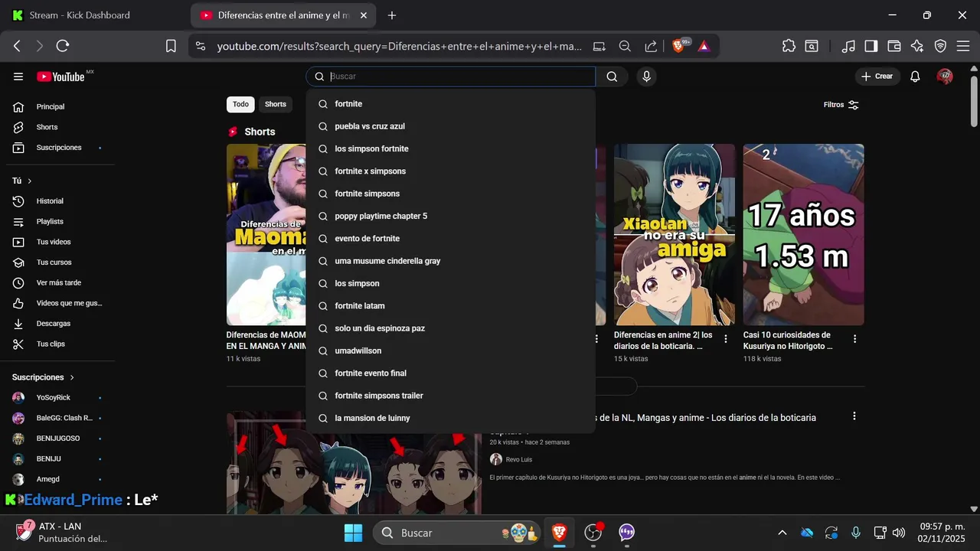
Task: Open '17 años 1.53 m' short thumbnail
Action: tap(803, 235)
